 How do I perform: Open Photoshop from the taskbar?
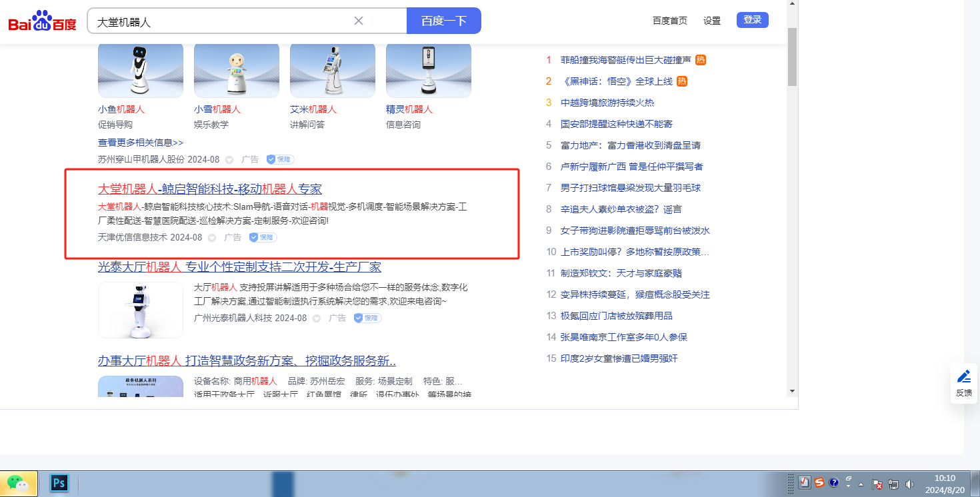(x=59, y=483)
